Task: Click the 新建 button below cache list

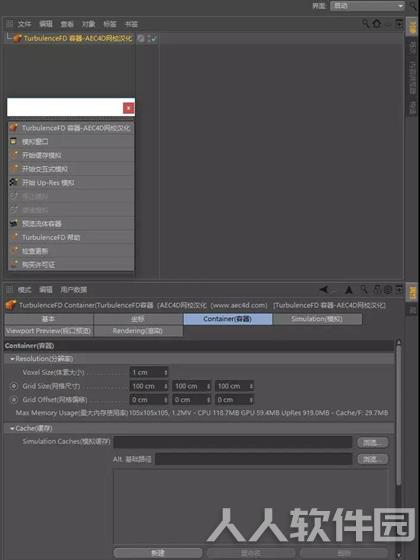Action: click(158, 553)
